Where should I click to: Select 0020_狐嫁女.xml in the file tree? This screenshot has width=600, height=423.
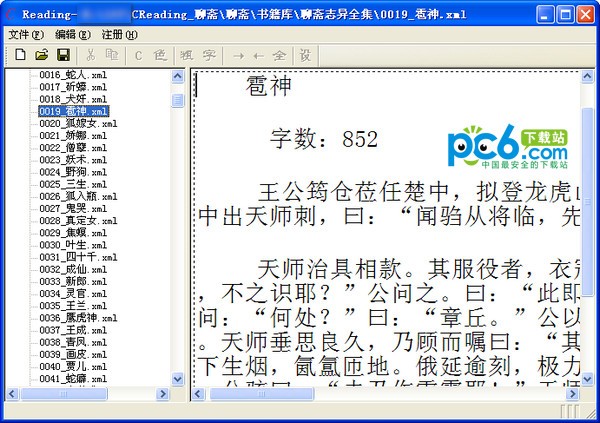coord(78,124)
